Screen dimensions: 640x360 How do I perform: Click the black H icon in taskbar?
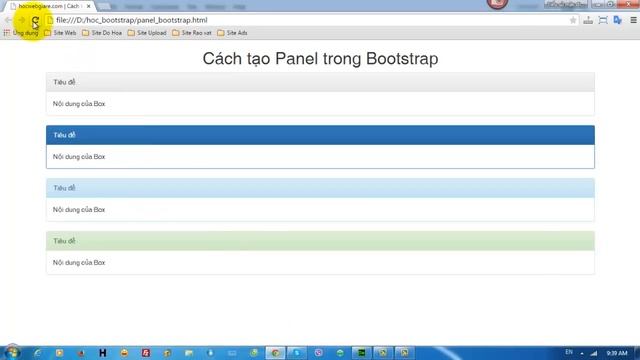[x=102, y=353]
